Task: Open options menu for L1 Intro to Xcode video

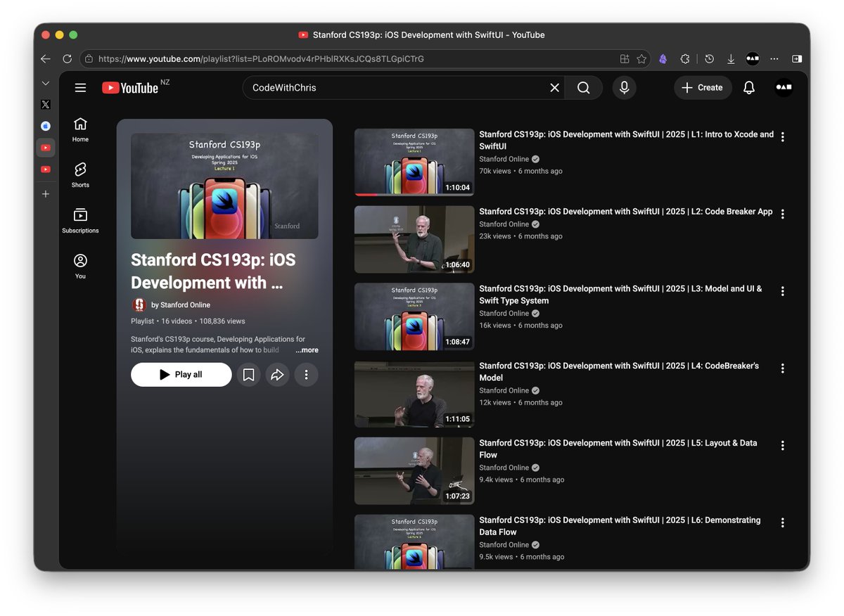Action: [782, 137]
